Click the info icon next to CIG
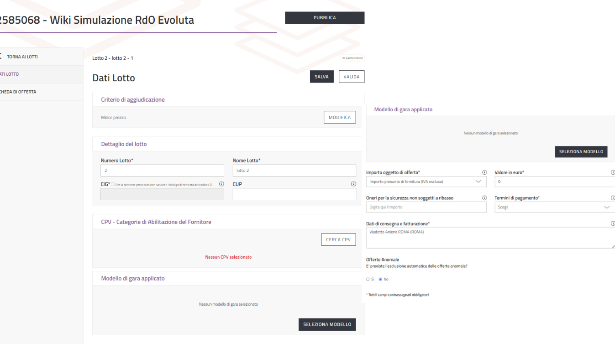Screen dimensions: 615x364 click(x=221, y=184)
